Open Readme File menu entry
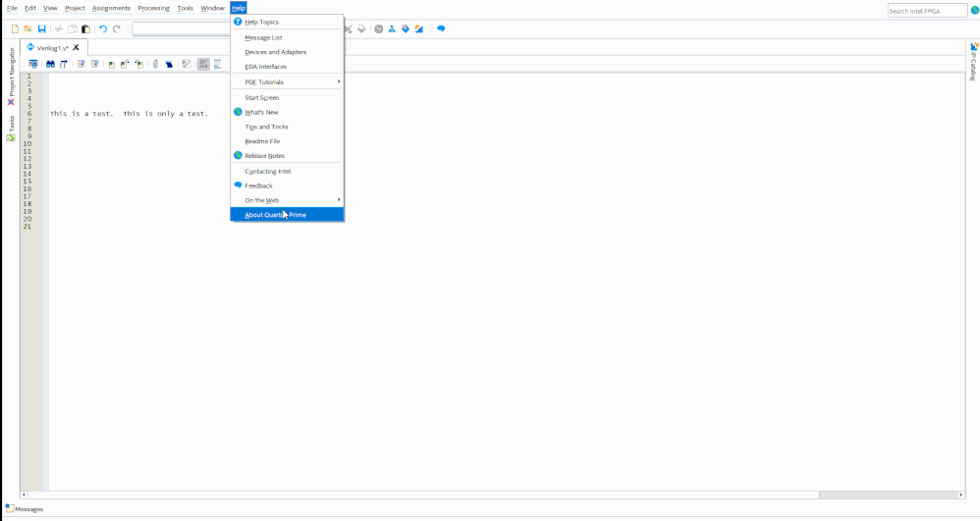 (288, 141)
